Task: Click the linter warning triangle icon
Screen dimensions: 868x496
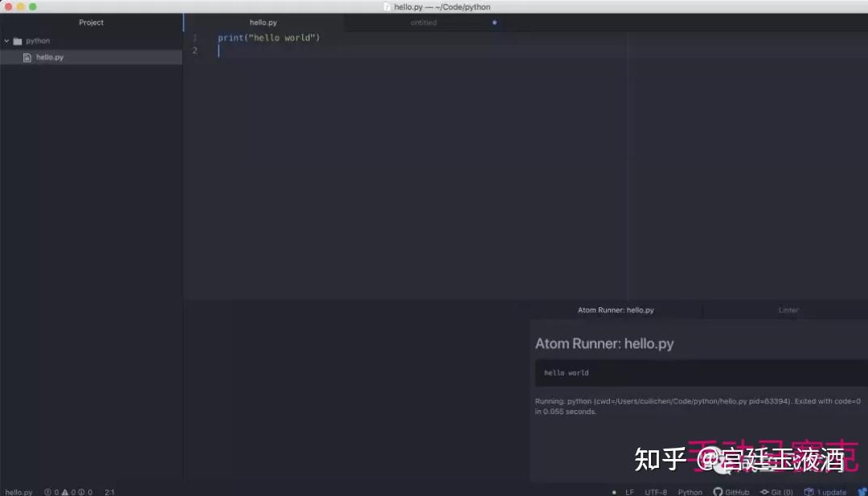Action: click(x=65, y=492)
